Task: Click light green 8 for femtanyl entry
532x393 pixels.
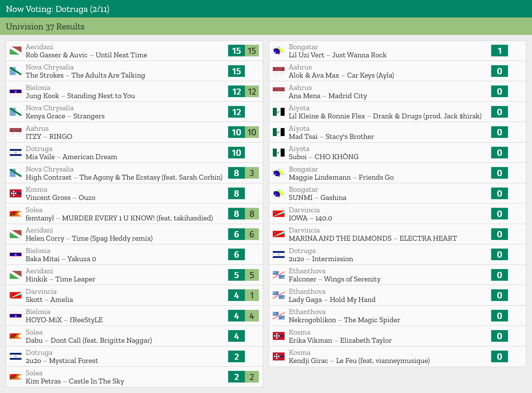Action: coord(252,214)
